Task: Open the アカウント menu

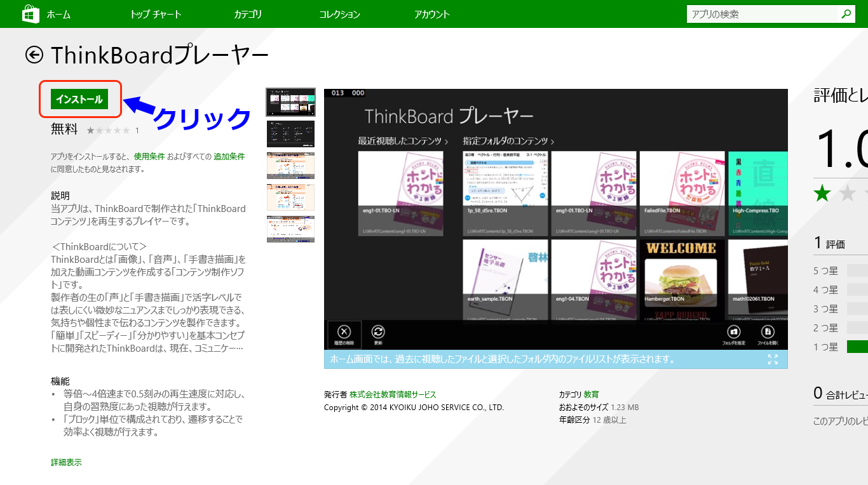Action: [x=431, y=14]
